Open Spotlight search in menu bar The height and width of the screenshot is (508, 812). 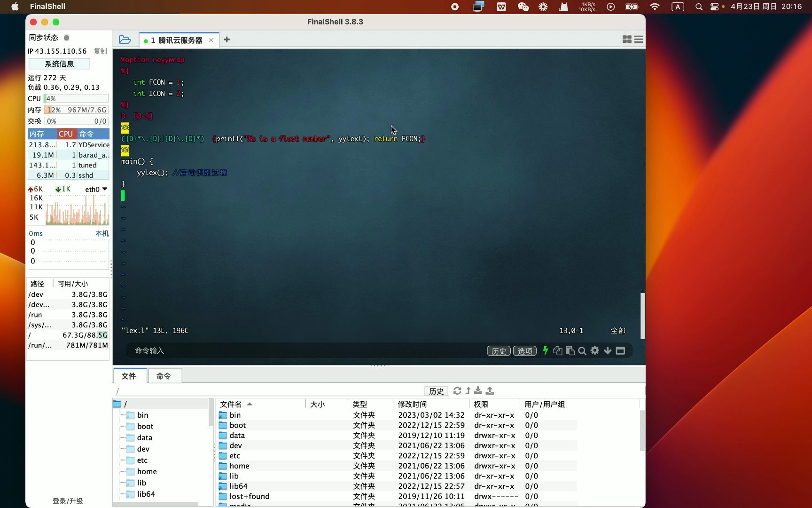click(x=699, y=7)
